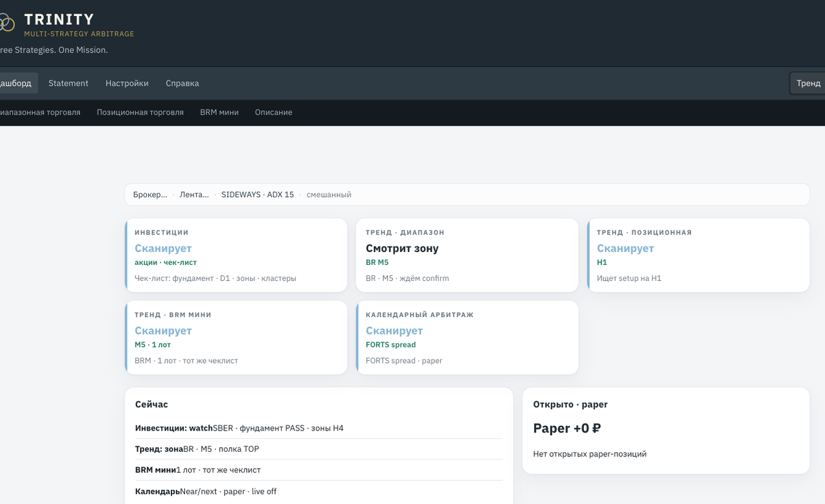Open the Позиционная торговля sub-menu link

click(x=140, y=112)
